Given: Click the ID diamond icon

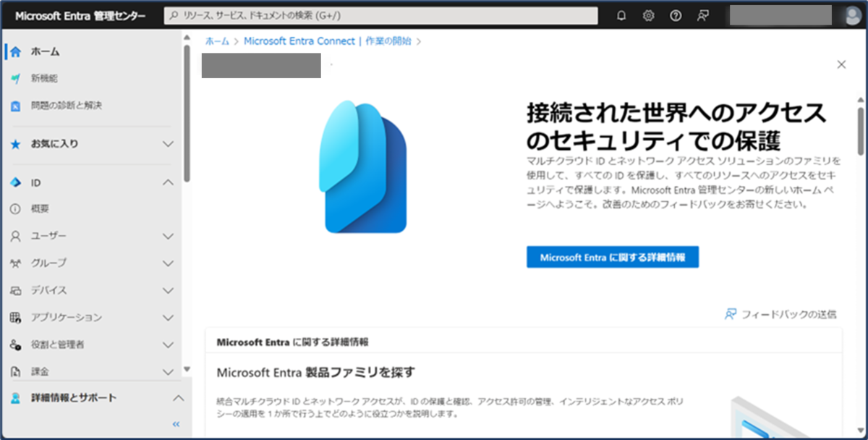Looking at the screenshot, I should pos(16,183).
